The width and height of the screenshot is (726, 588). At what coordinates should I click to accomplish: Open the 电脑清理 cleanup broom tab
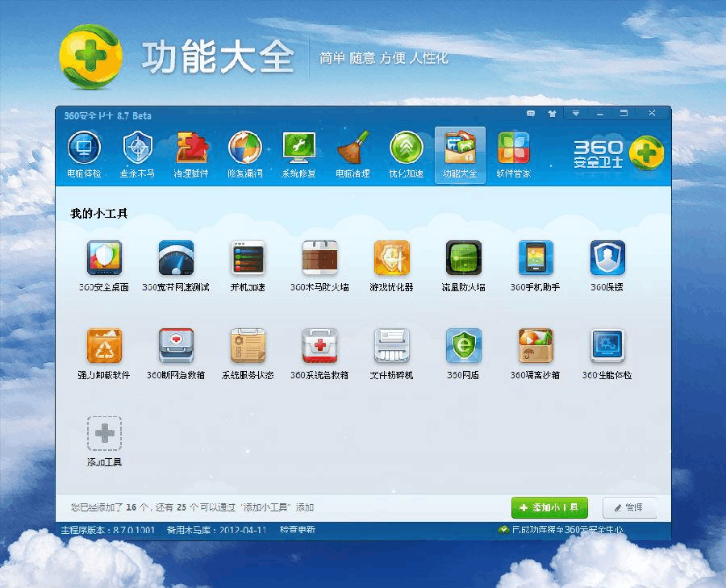[x=353, y=155]
